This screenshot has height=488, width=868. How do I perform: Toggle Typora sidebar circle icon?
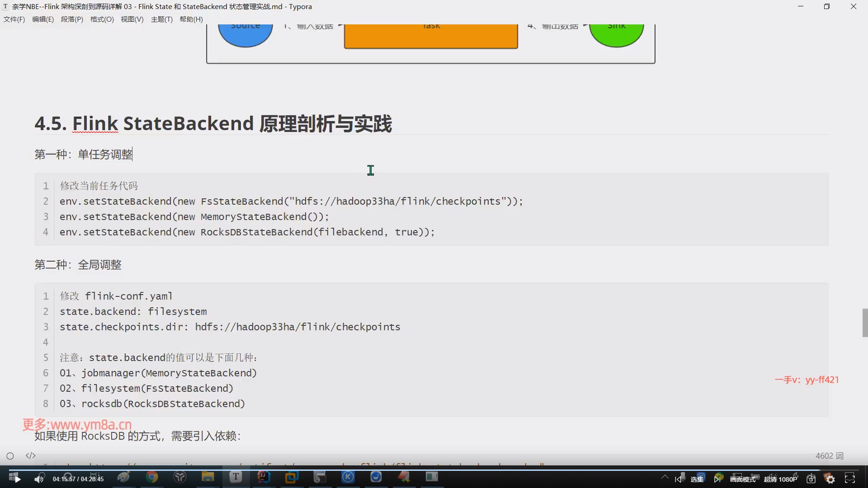(x=10, y=456)
